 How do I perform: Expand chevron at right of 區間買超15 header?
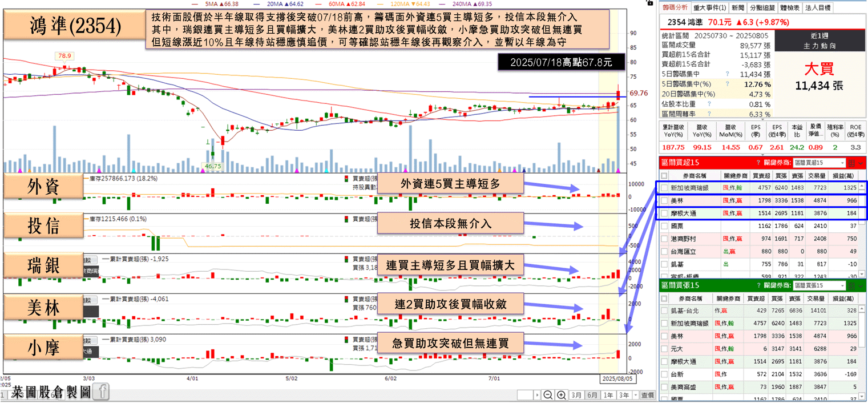click(x=862, y=163)
